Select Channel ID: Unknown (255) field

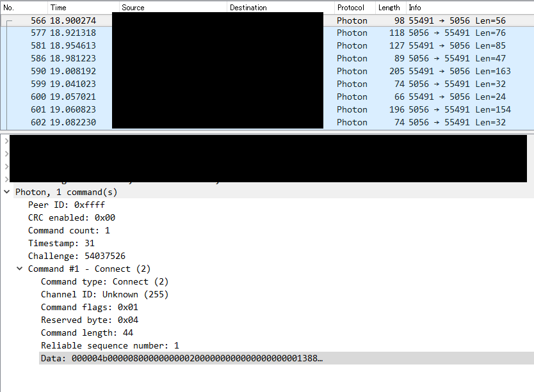(x=104, y=294)
